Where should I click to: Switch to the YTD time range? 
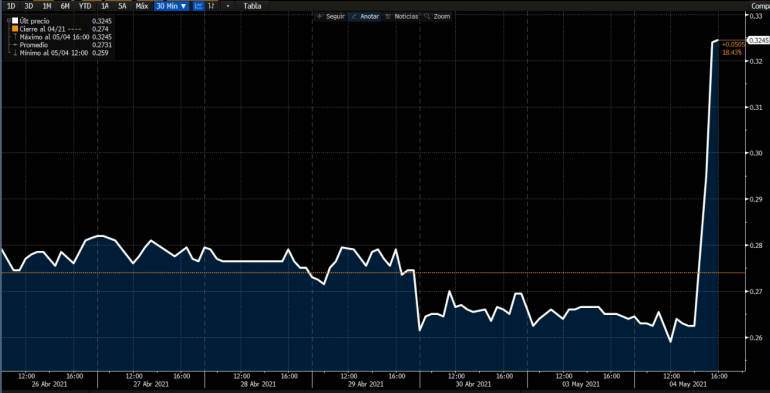pyautogui.click(x=85, y=6)
